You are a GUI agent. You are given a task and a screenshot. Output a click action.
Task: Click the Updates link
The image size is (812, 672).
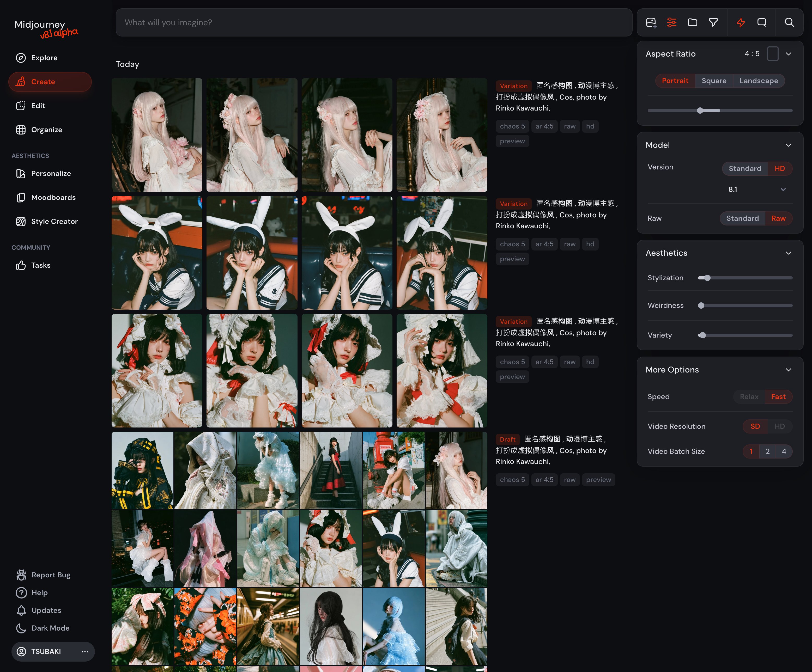click(x=46, y=610)
